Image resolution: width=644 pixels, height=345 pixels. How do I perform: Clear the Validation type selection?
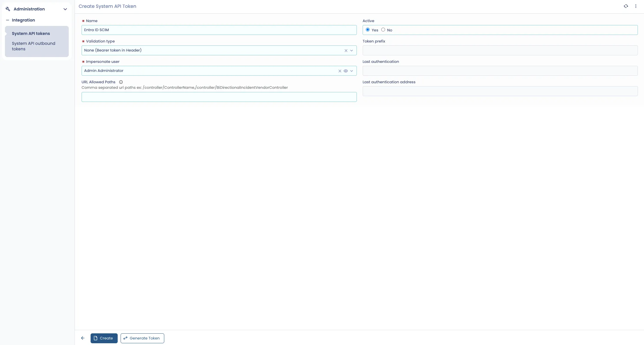point(346,50)
